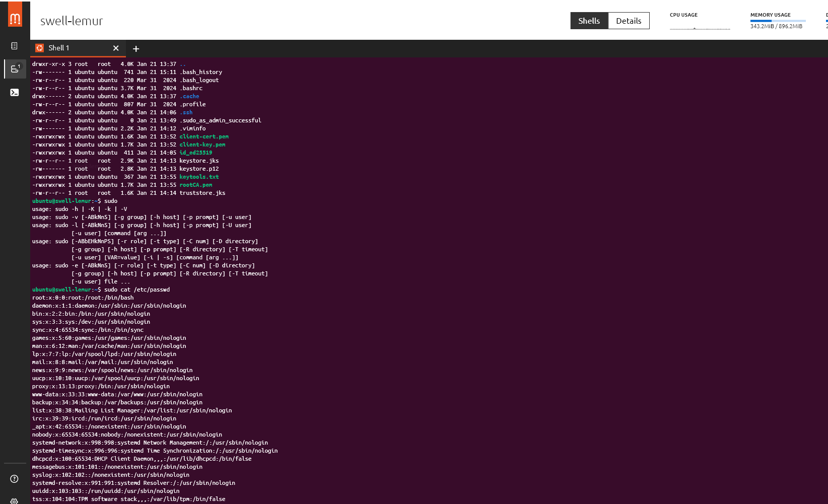Click the daemon:x:1:1 passwd line
Screen dimensions: 828x504
109,306
